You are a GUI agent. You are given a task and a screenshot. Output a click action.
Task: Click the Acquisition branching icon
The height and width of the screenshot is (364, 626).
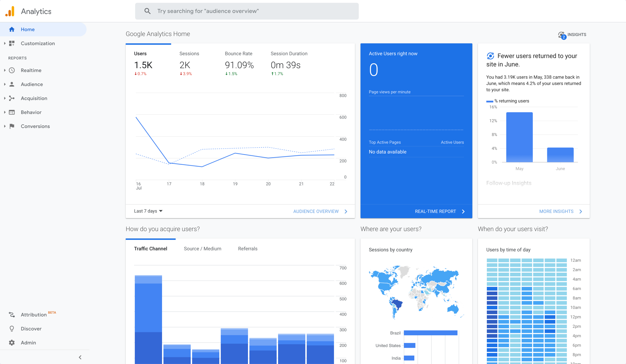[x=12, y=98]
